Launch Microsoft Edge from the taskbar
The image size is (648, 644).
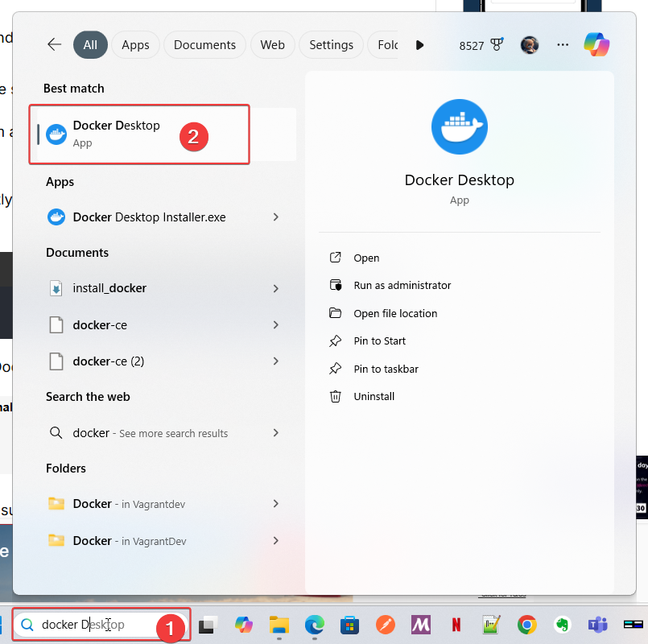(x=315, y=625)
